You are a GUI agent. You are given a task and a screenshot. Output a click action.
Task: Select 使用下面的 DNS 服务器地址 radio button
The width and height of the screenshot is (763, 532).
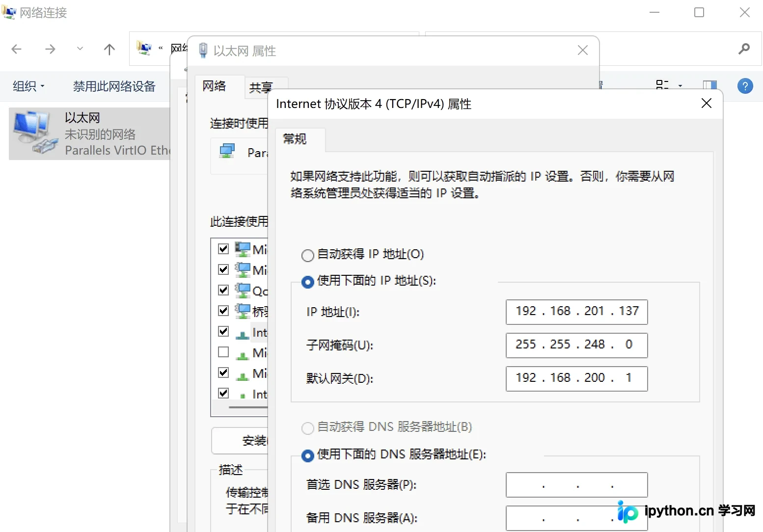[308, 455]
